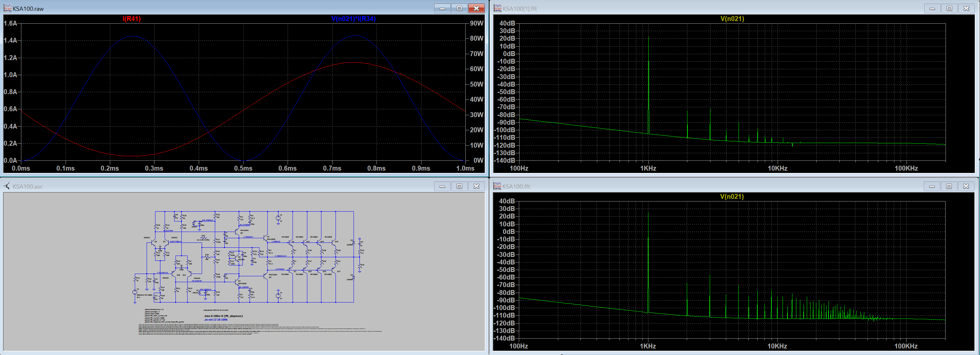Minimize the KSA100.asc schematic window
The width and height of the screenshot is (980, 355).
tap(442, 186)
